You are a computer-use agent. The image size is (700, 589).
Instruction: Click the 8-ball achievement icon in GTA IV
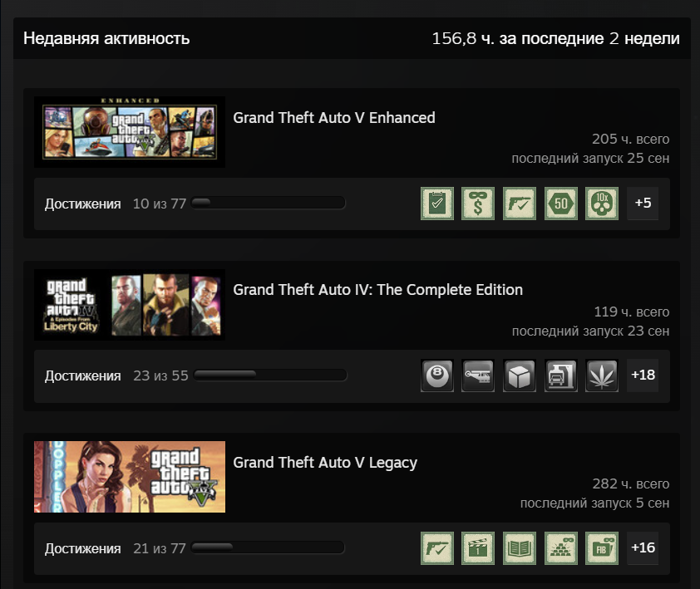pos(437,375)
